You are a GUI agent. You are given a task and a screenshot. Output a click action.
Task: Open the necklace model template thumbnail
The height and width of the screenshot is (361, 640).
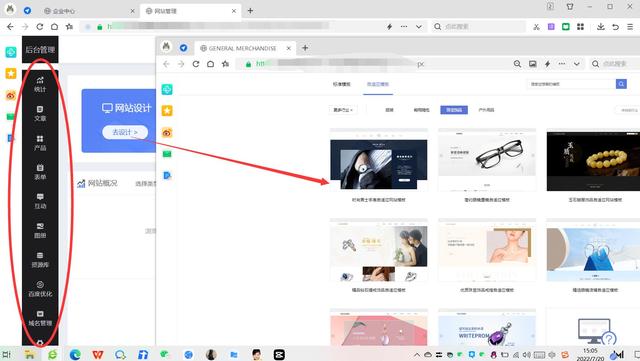(487, 250)
